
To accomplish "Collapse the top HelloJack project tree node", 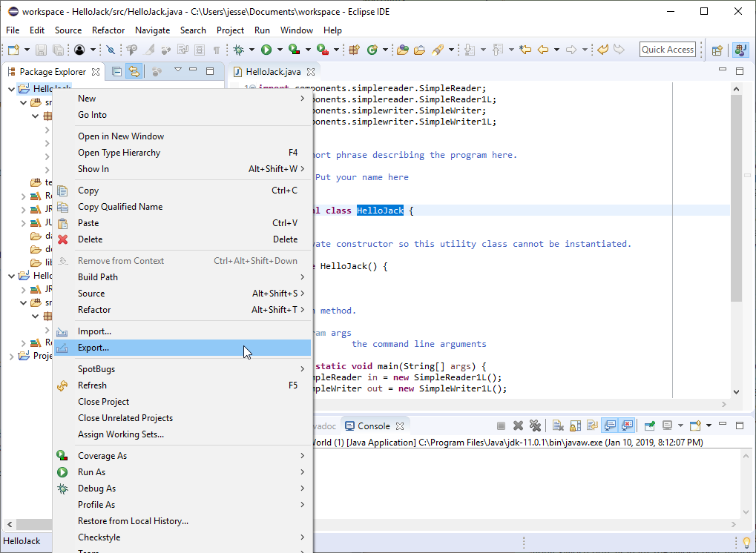I will (11, 89).
